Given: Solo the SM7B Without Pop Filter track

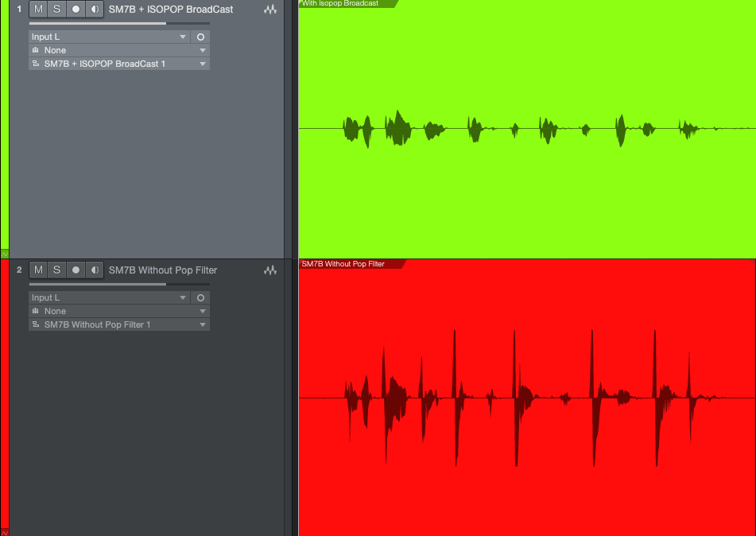Looking at the screenshot, I should [x=56, y=270].
